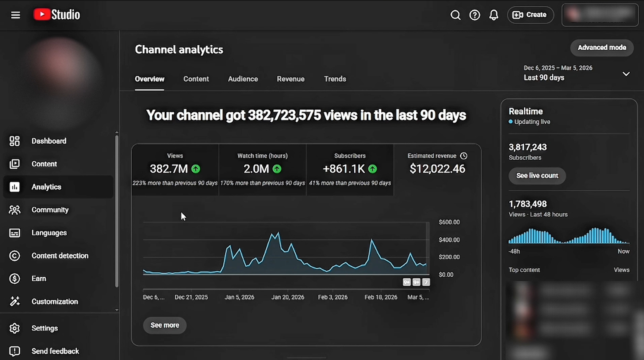Click the Last 90 days date range
Screen dimensions: 644x360
click(558, 73)
